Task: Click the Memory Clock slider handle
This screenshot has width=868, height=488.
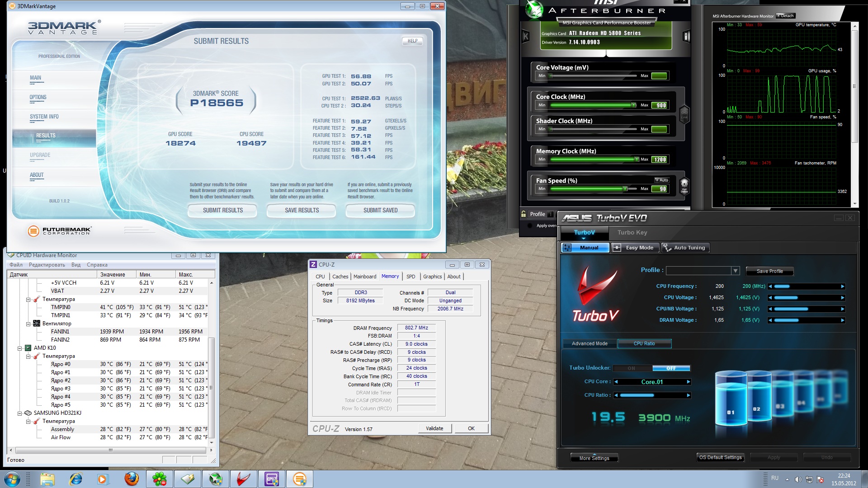Action: tap(637, 160)
